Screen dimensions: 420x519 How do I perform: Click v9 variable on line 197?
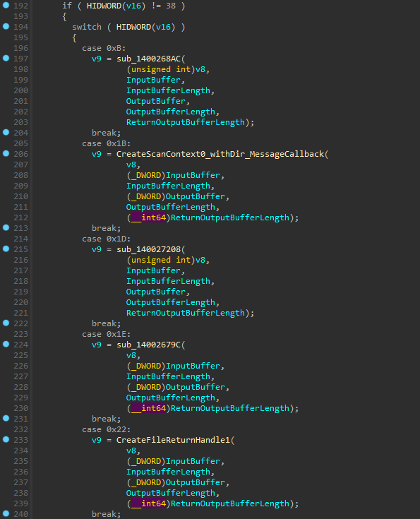(x=97, y=59)
